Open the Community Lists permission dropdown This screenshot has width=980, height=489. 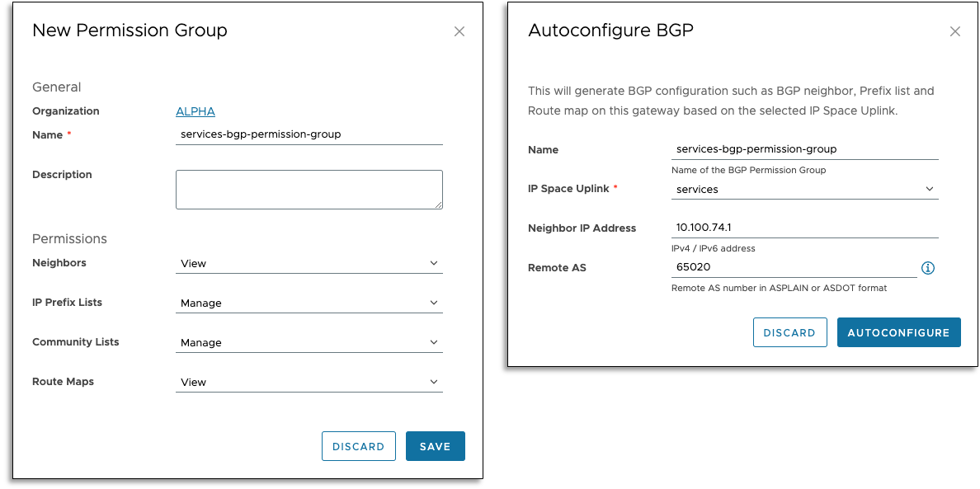[x=309, y=343]
